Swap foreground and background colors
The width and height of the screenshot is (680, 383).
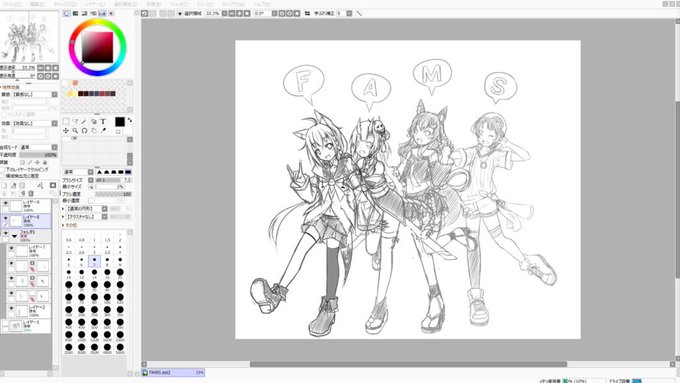point(130,120)
